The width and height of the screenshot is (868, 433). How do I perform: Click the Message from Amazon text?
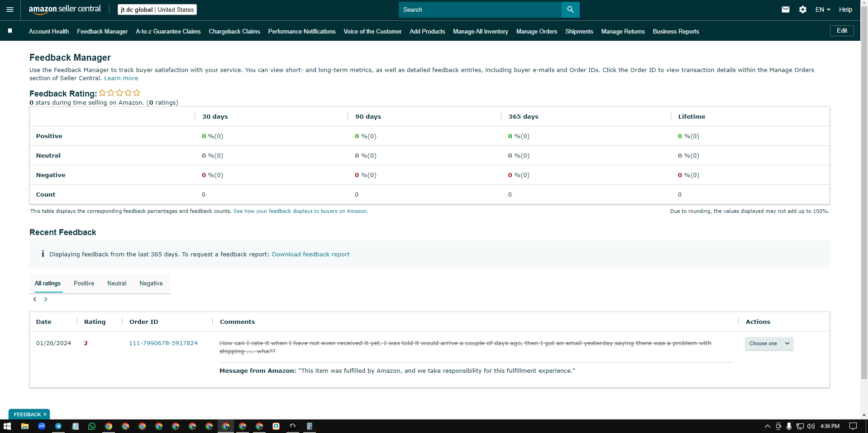click(x=397, y=371)
